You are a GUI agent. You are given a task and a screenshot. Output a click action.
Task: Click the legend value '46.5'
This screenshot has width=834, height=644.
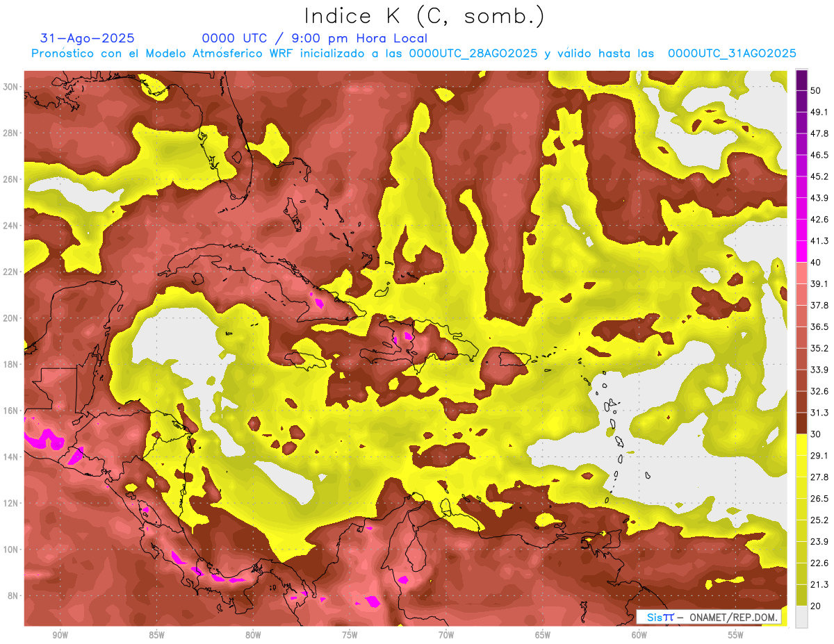tap(819, 155)
